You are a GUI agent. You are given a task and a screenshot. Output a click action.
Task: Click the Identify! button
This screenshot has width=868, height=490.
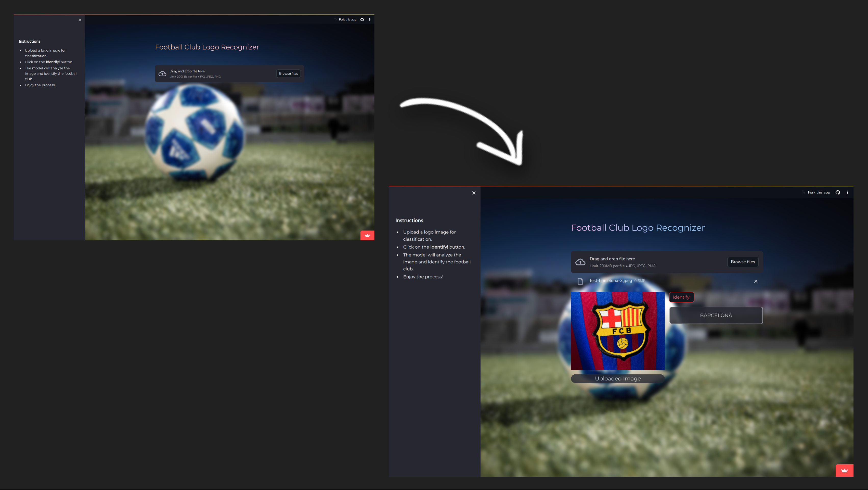tap(681, 297)
